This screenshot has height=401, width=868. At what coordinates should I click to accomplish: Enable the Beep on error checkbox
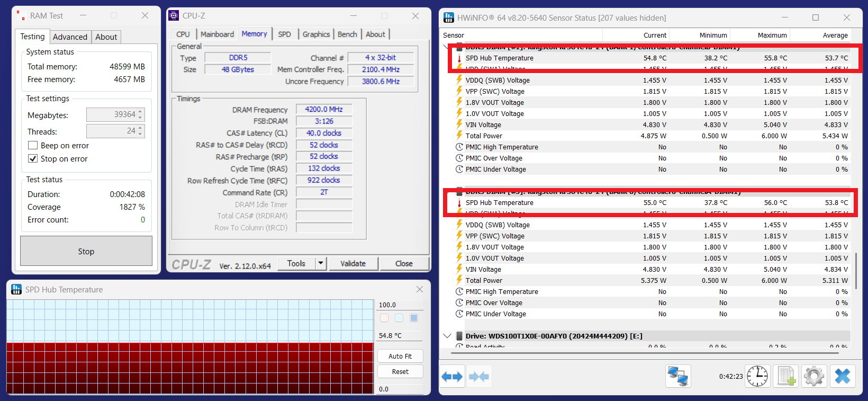pyautogui.click(x=33, y=146)
